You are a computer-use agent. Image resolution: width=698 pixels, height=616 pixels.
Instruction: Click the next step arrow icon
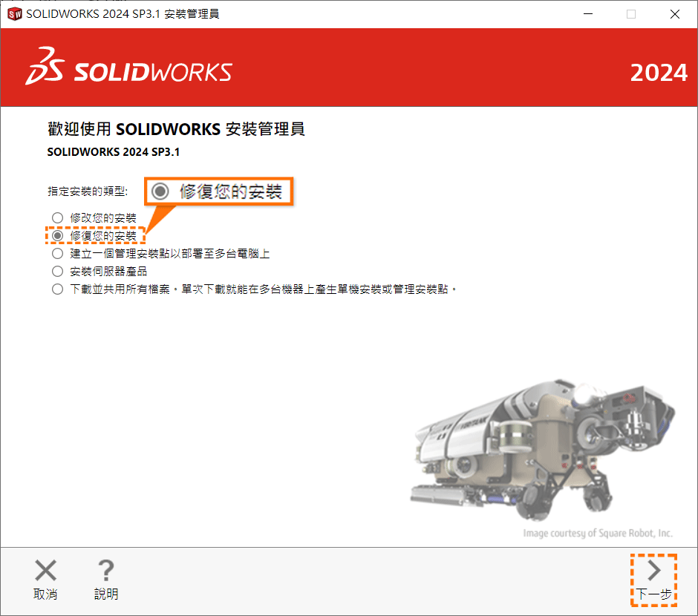[654, 571]
